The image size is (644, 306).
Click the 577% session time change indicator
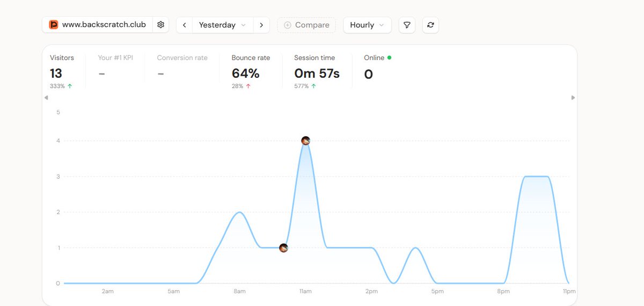(305, 86)
